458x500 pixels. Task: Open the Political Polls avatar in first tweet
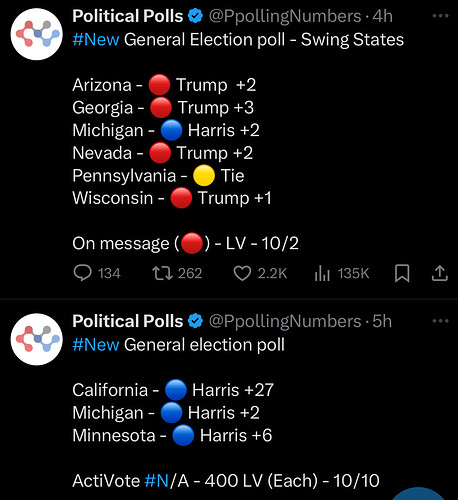[37, 34]
